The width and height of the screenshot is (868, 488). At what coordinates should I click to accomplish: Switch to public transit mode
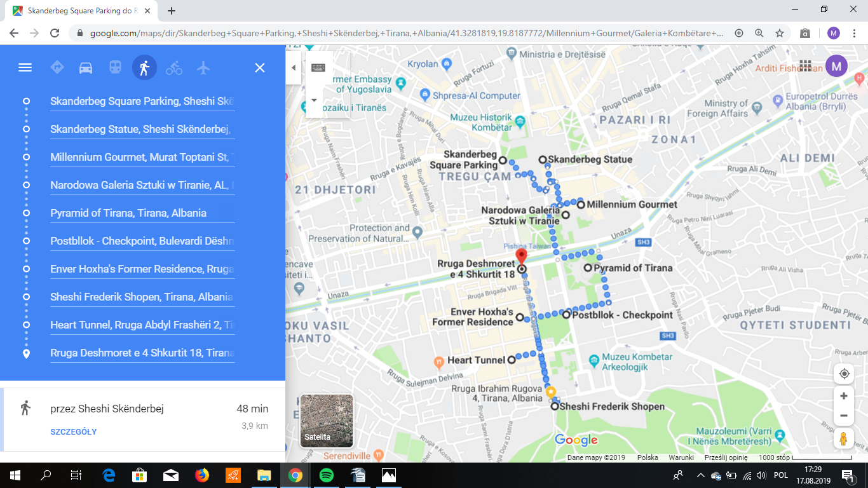[x=115, y=67]
